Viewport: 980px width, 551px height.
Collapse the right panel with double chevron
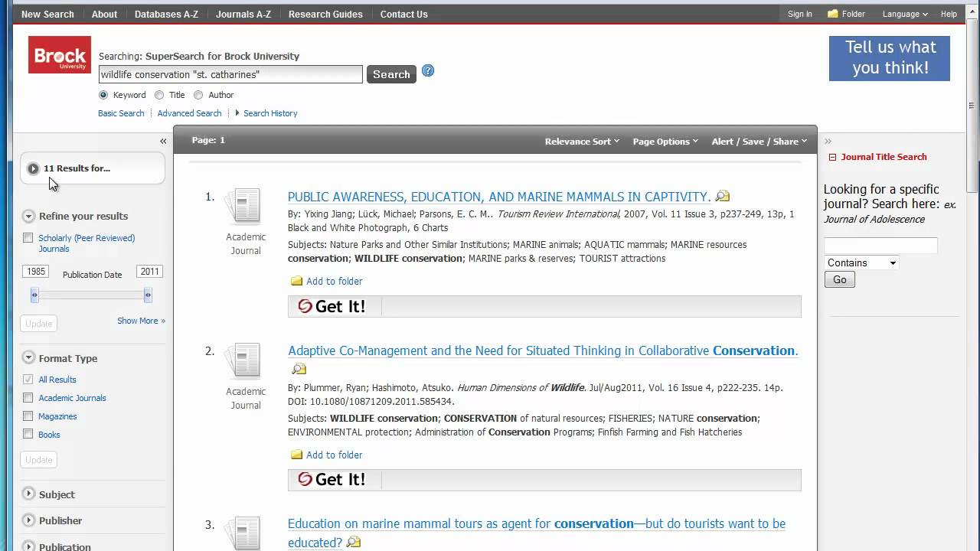828,142
